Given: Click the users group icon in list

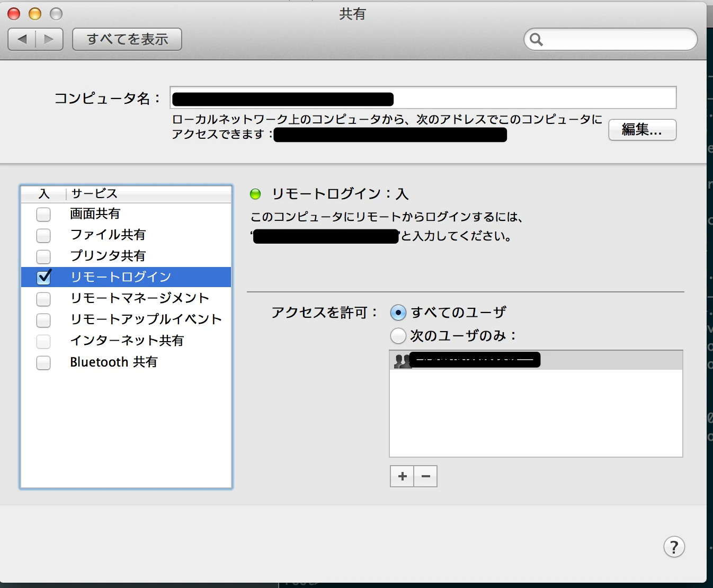Looking at the screenshot, I should tap(403, 361).
